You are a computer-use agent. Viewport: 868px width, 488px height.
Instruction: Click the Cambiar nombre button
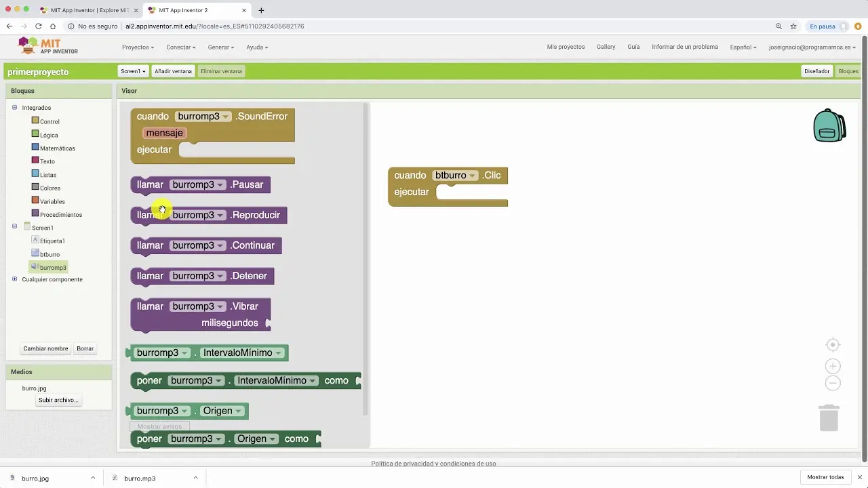[x=45, y=348]
